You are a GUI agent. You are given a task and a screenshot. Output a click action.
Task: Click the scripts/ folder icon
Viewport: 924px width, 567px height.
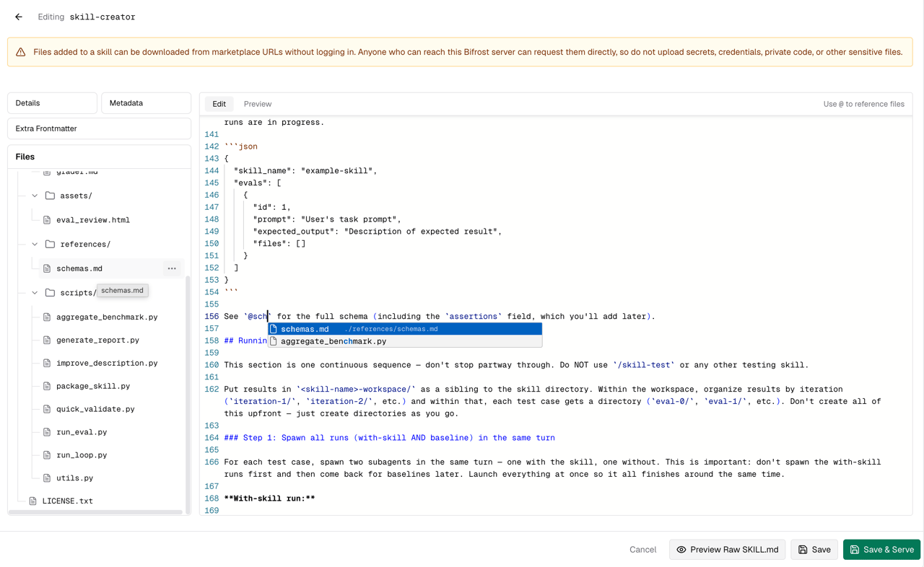tap(50, 292)
